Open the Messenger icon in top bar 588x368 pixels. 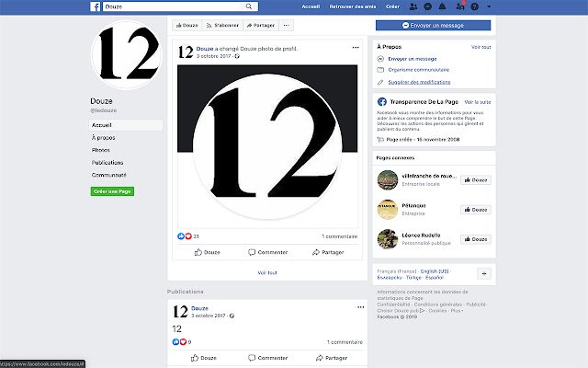coord(427,6)
